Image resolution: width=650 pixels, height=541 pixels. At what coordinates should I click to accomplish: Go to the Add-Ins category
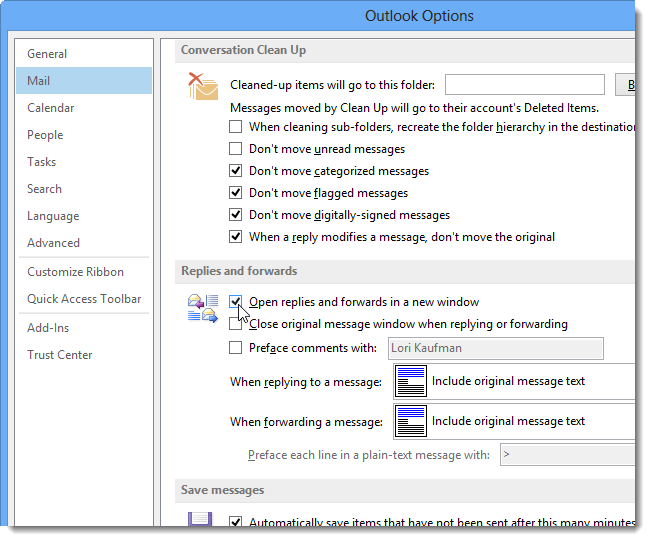[84, 328]
